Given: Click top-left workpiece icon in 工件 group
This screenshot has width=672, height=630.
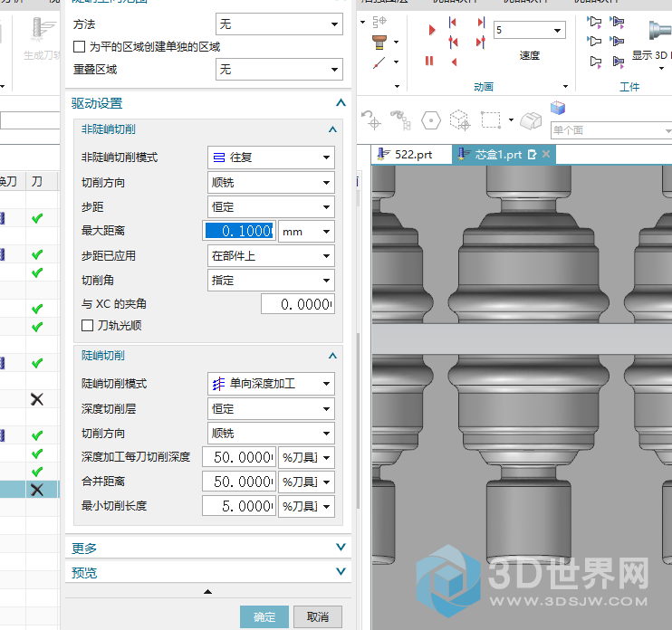Looking at the screenshot, I should (594, 22).
